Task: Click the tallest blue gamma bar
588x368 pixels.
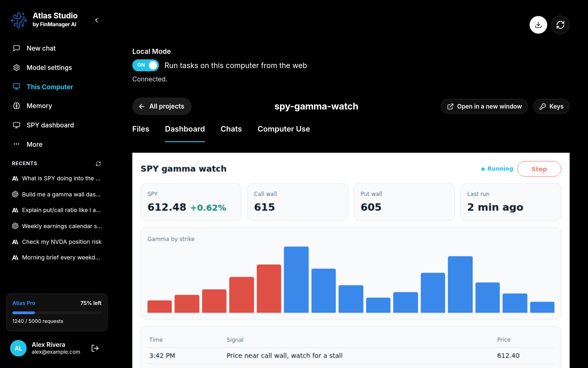Action: [296, 280]
